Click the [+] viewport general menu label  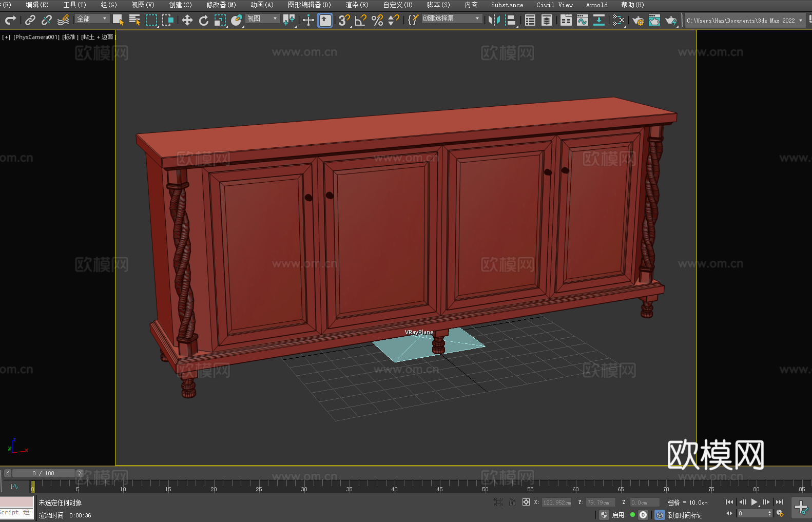[6, 37]
